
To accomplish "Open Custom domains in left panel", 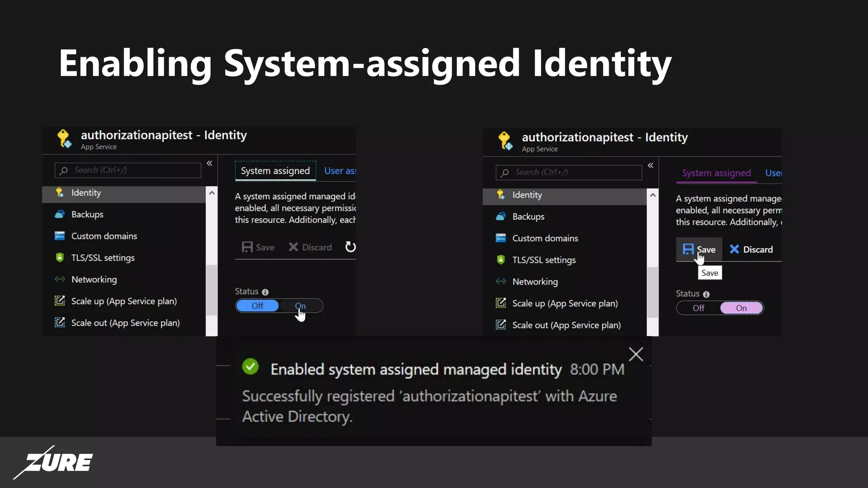I will (x=124, y=236).
